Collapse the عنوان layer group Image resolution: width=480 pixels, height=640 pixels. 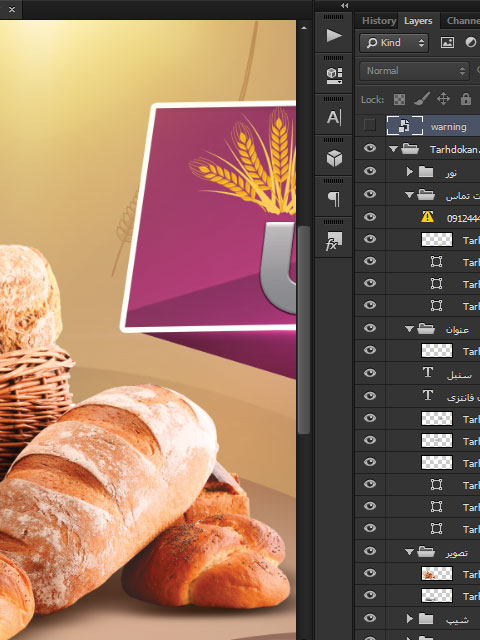pyautogui.click(x=409, y=329)
